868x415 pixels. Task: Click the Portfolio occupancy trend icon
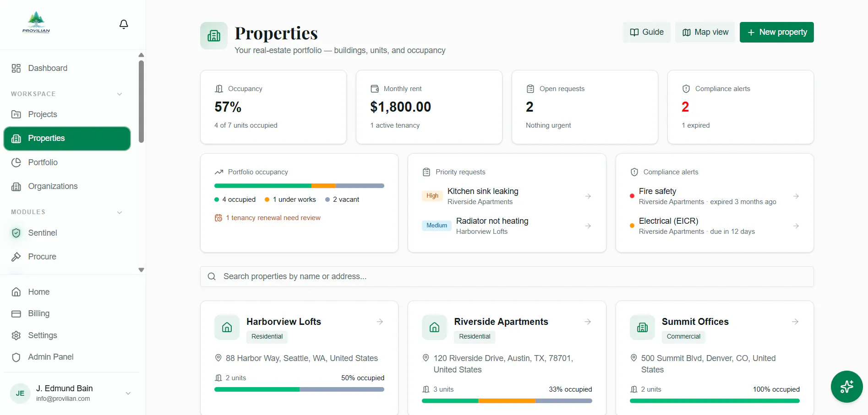tap(219, 172)
